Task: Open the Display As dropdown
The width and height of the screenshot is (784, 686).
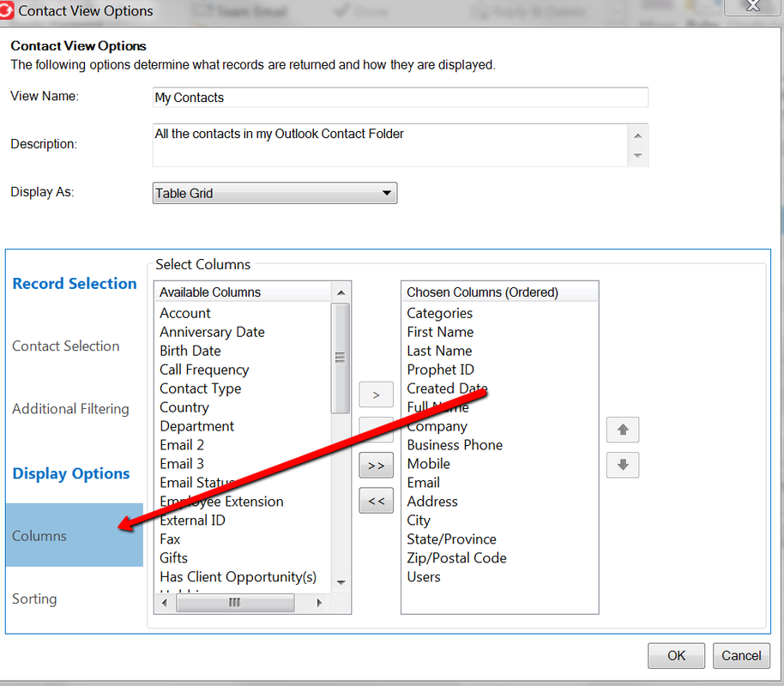Action: [x=274, y=193]
